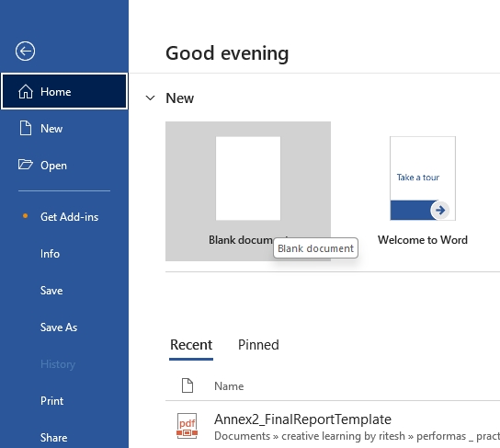Click the arrow icon on Take a tour
Image resolution: width=500 pixels, height=448 pixels.
click(x=440, y=210)
